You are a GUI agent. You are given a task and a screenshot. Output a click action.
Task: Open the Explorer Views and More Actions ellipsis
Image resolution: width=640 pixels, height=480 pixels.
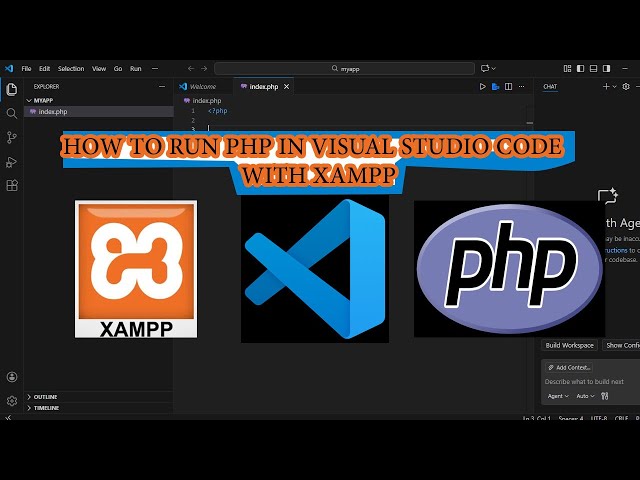click(x=162, y=87)
